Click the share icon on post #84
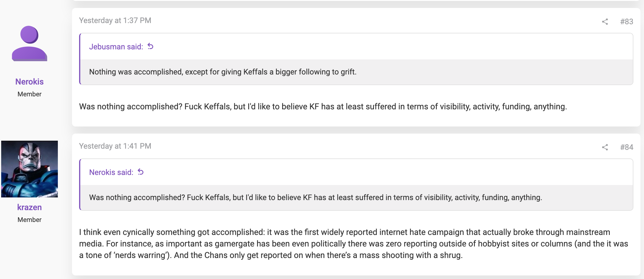The width and height of the screenshot is (644, 279). tap(605, 147)
